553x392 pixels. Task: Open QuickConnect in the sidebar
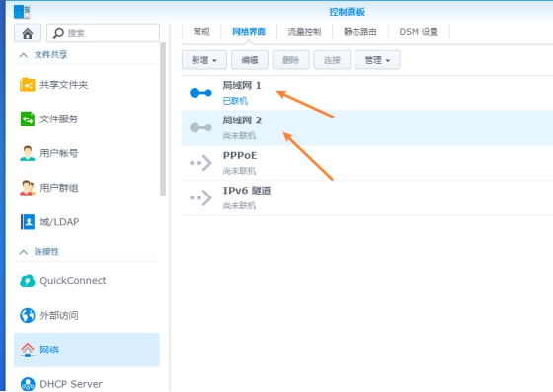coord(87,281)
